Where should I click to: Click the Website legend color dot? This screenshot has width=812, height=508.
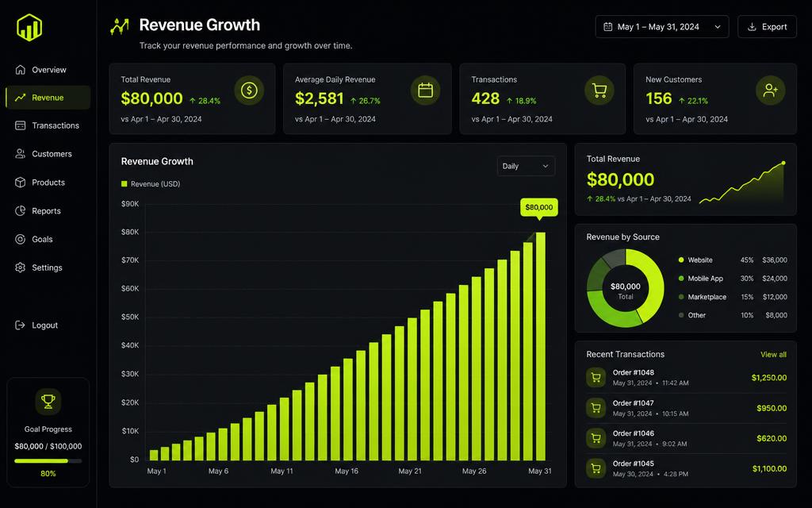[x=681, y=260]
